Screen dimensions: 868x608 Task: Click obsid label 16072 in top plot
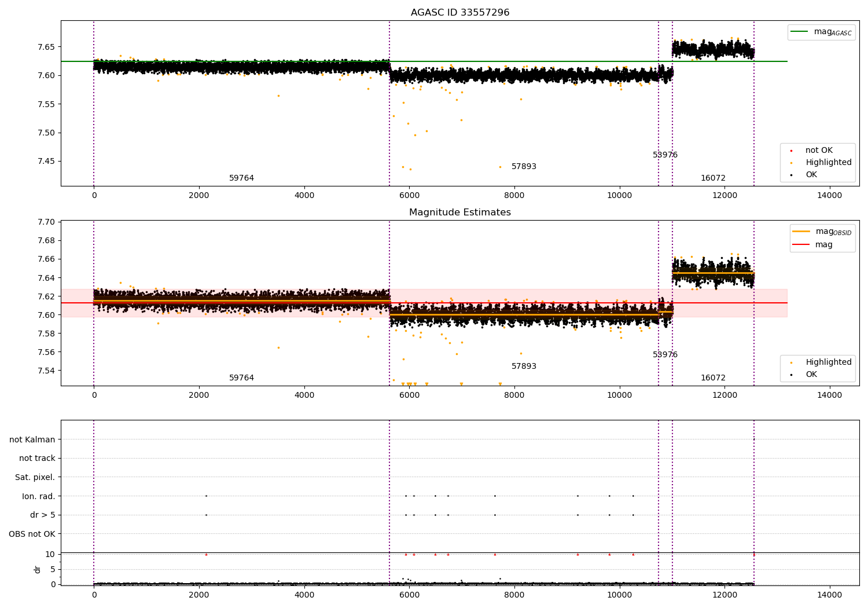tap(713, 178)
